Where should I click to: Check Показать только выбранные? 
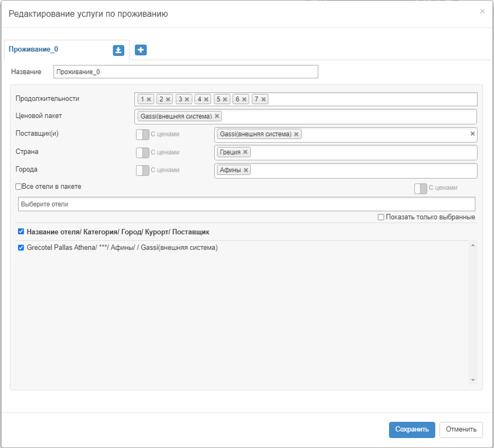381,217
